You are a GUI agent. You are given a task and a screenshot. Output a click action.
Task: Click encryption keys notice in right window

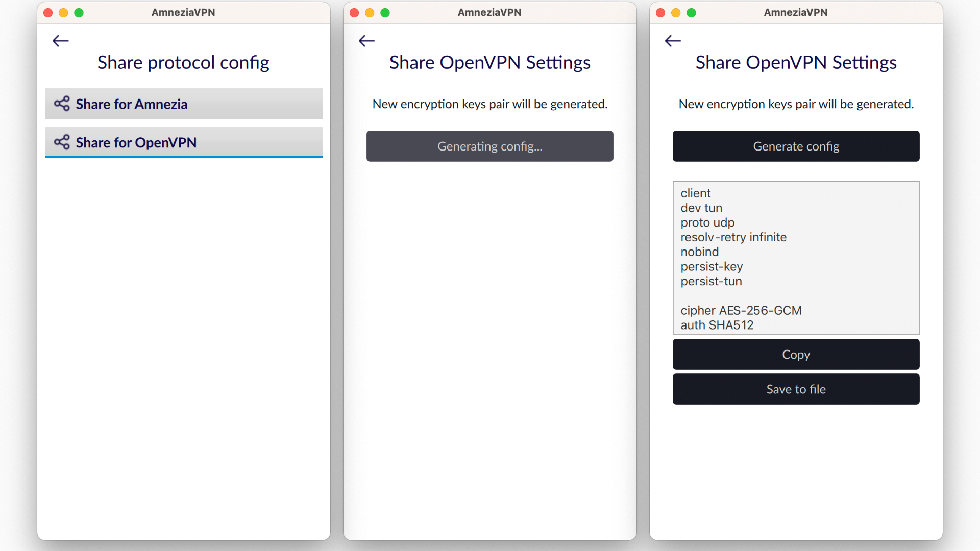tap(796, 104)
